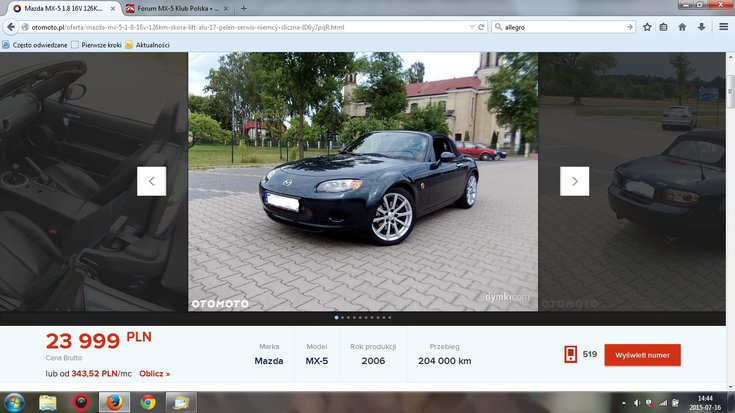Select the 204 000 km mileage value
Viewport: 735px width, 413px height.
[444, 361]
